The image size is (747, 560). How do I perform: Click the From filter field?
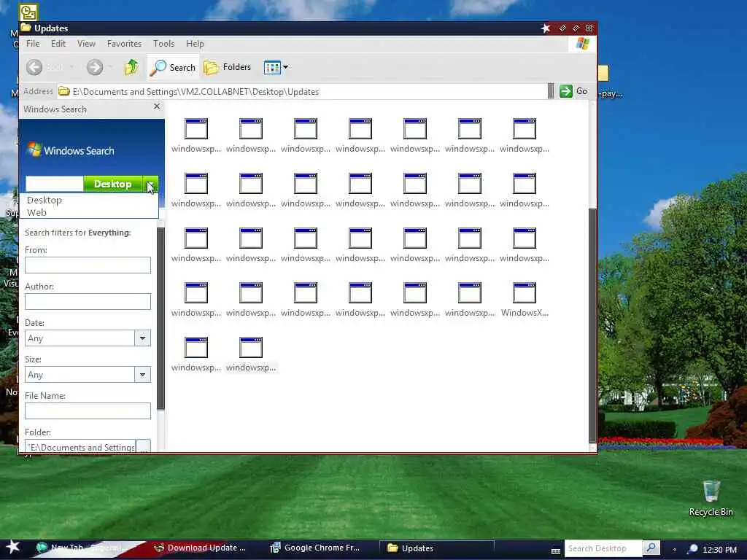pos(88,265)
